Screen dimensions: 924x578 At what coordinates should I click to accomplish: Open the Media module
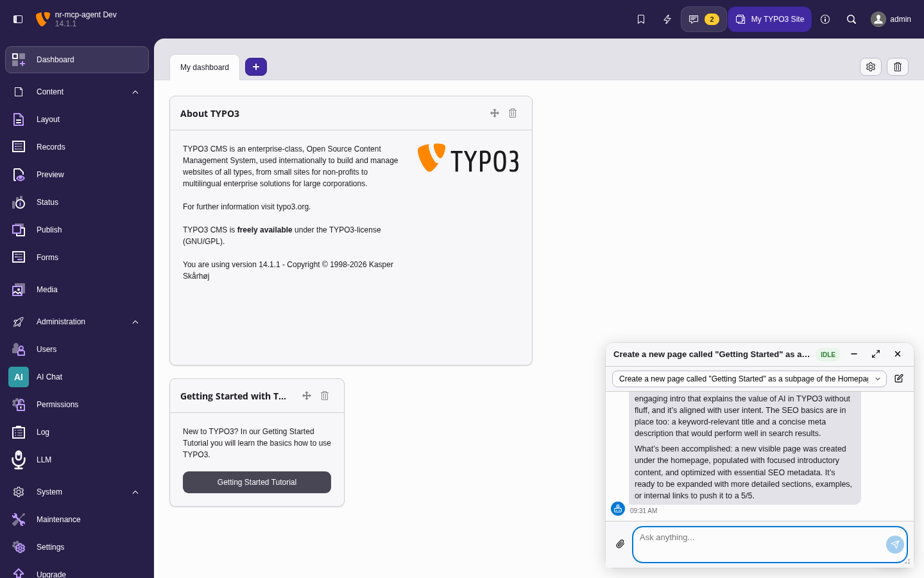point(77,290)
